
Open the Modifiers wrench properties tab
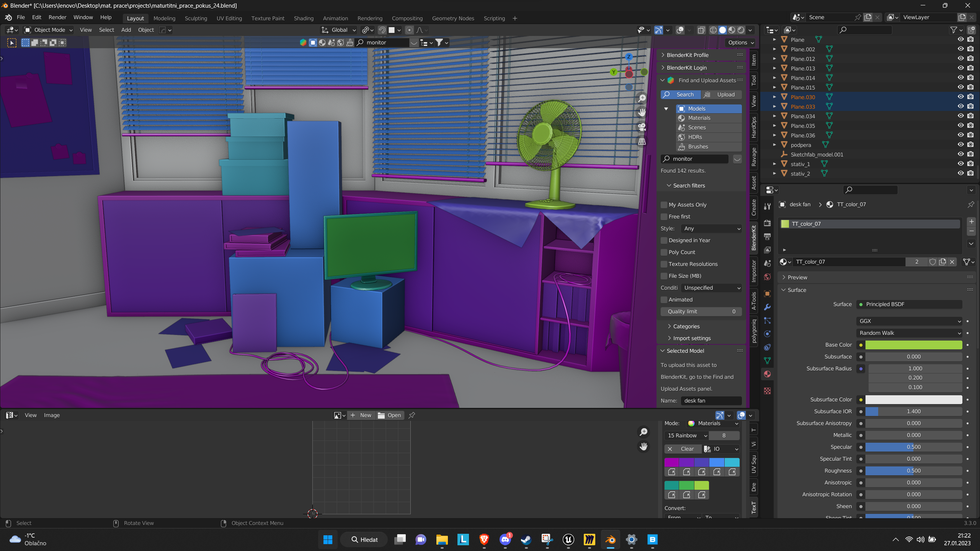(x=767, y=307)
